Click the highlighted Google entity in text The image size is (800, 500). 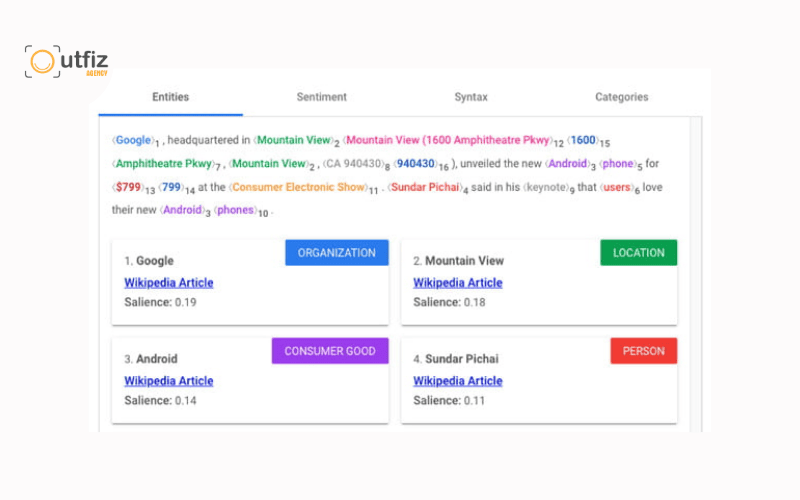[x=133, y=140]
